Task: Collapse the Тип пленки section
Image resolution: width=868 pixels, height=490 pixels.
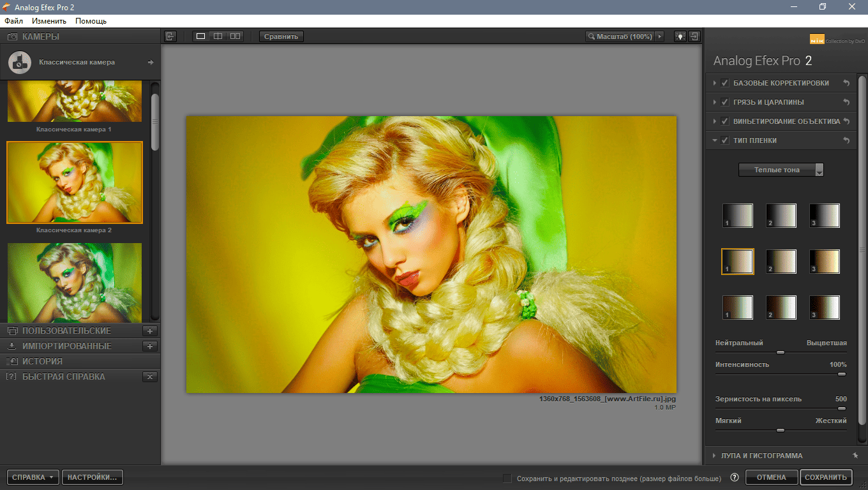Action: [714, 140]
